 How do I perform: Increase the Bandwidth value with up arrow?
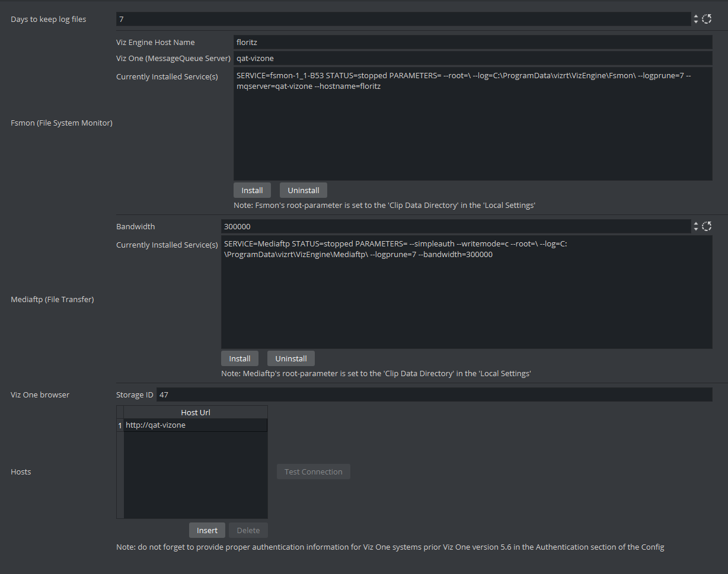696,223
